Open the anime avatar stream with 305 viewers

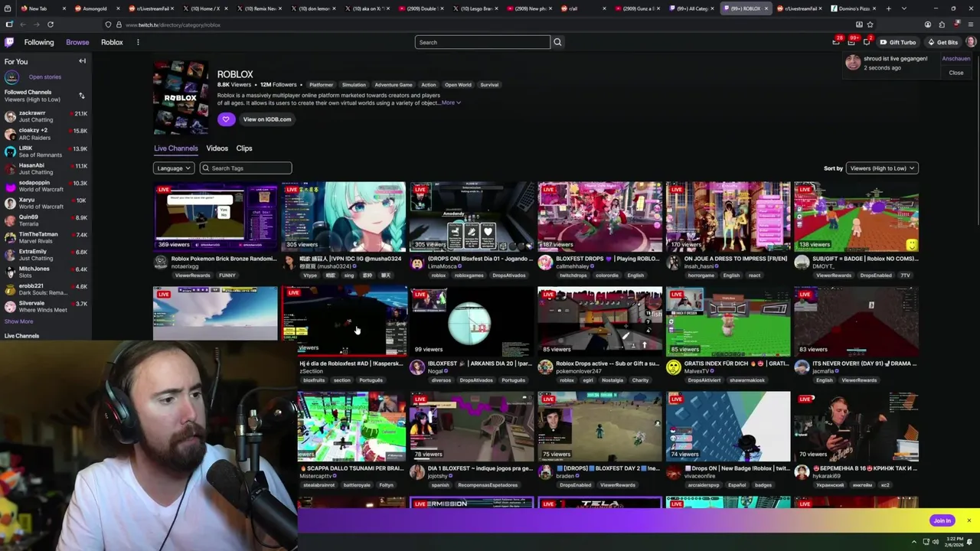click(x=343, y=216)
